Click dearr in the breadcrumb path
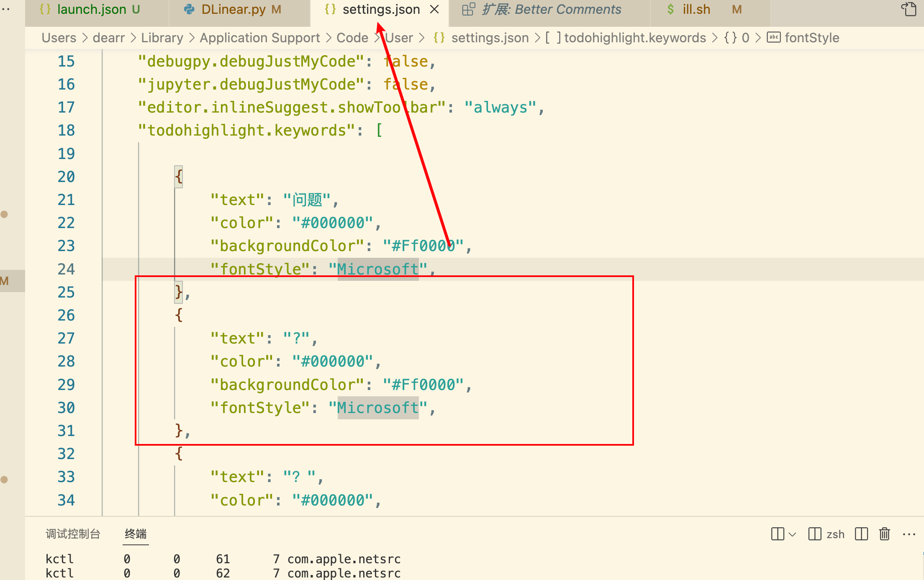924x580 pixels. click(109, 38)
